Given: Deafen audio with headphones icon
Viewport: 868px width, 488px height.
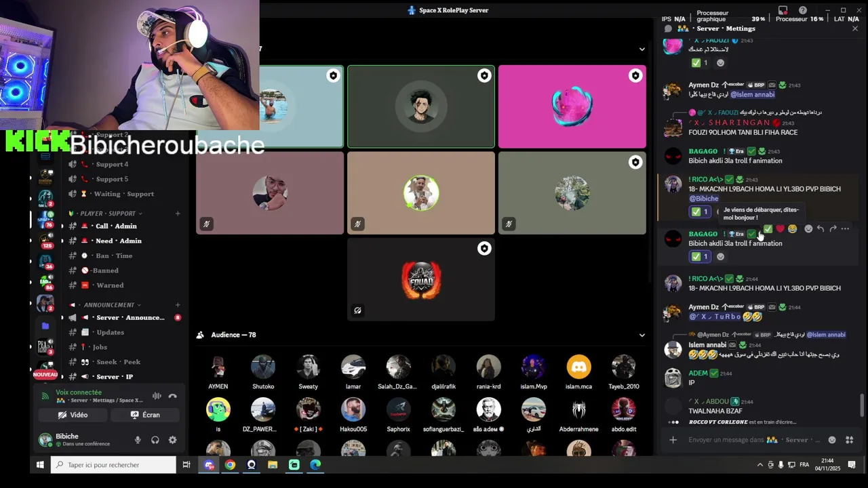Looking at the screenshot, I should [155, 440].
